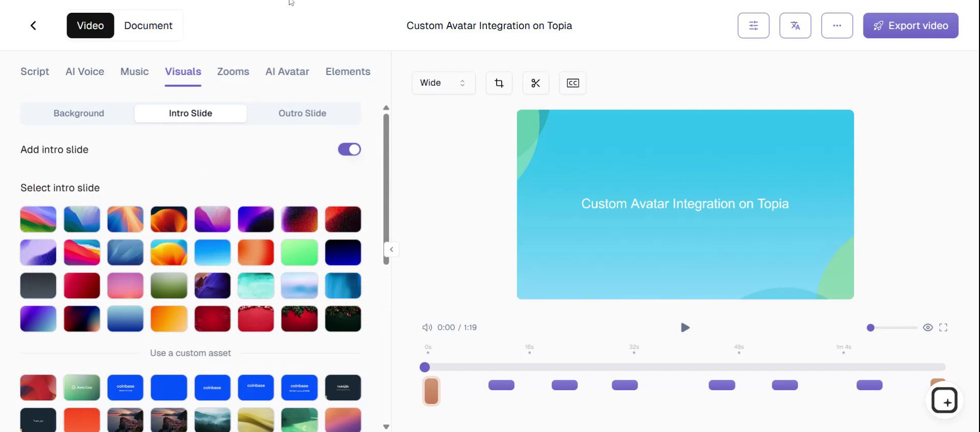Click the gray timeline scrub bar
The image size is (980, 432).
(x=685, y=367)
